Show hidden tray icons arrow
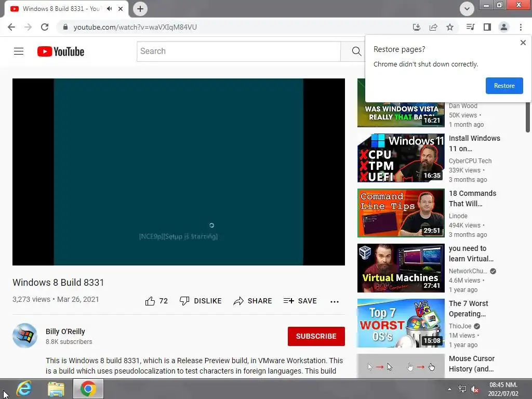The height and width of the screenshot is (399, 532). click(449, 389)
